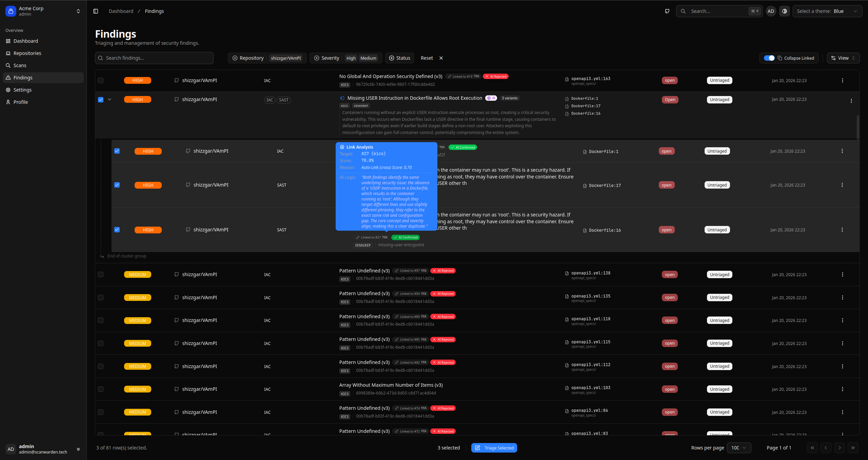This screenshot has height=460, width=868.
Task: Toggle the Collapse Linked switch
Action: pos(769,58)
